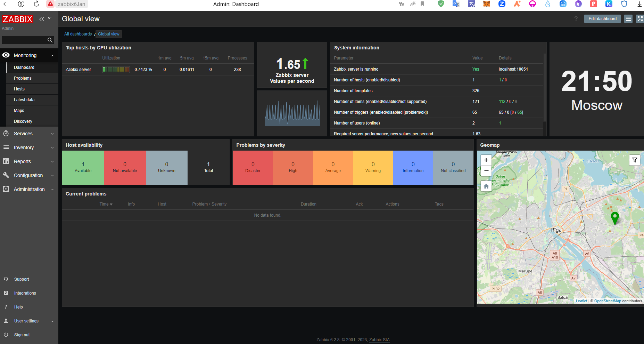The width and height of the screenshot is (644, 344).
Task: Click the help question mark icon
Action: [6, 307]
